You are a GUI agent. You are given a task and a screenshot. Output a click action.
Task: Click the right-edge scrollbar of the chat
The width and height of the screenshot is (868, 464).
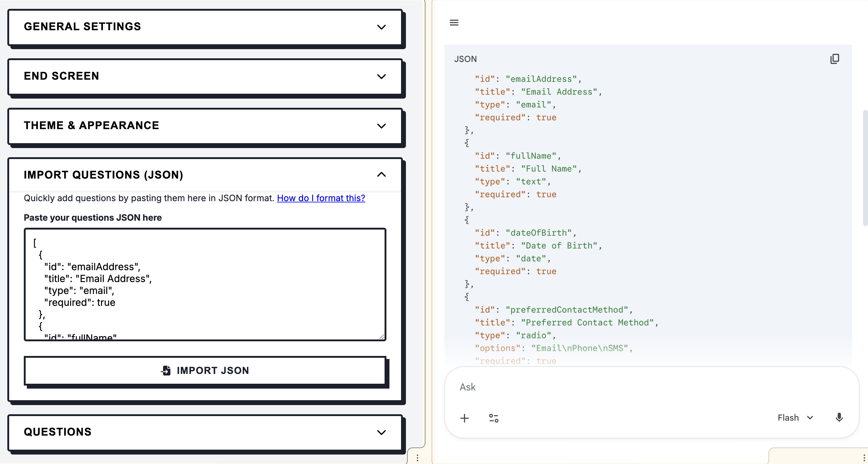(865, 169)
